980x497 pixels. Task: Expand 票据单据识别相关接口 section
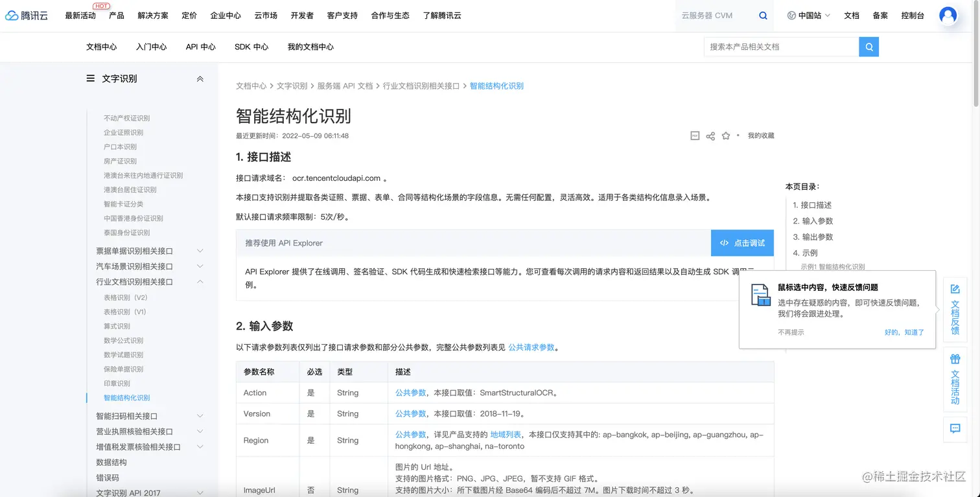(x=200, y=251)
